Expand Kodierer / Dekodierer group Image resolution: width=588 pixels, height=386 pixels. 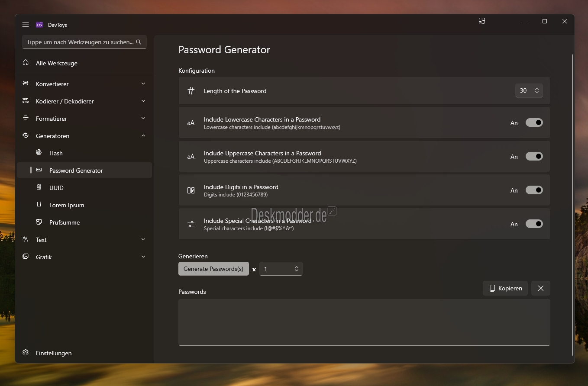click(x=84, y=101)
